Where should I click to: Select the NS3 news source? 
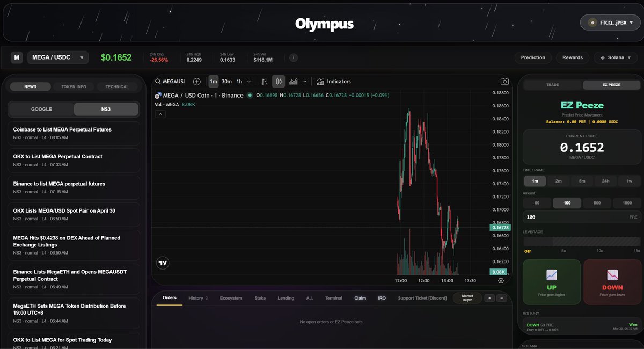pos(106,109)
